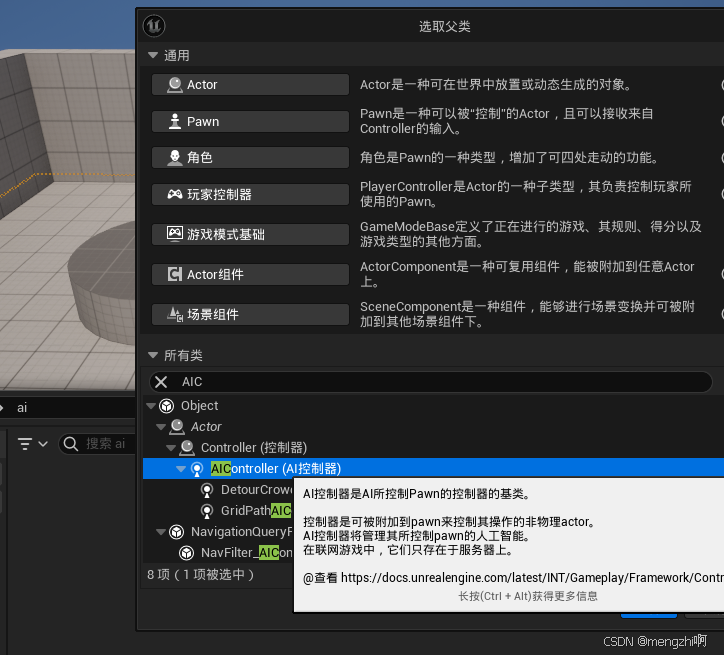
Task: Collapse the Object tree node
Action: click(151, 406)
